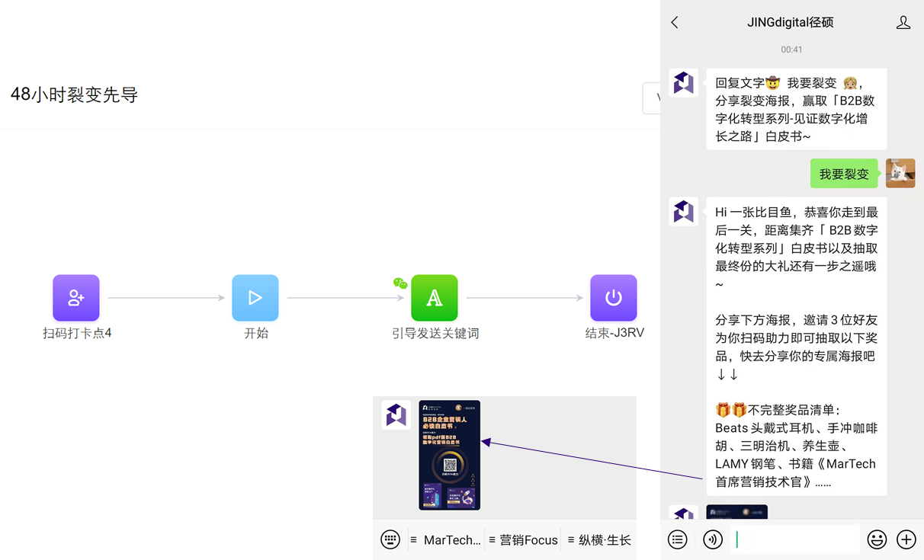The height and width of the screenshot is (560, 924).
Task: Open the fission poster thumbnail with QR code
Action: click(x=448, y=453)
